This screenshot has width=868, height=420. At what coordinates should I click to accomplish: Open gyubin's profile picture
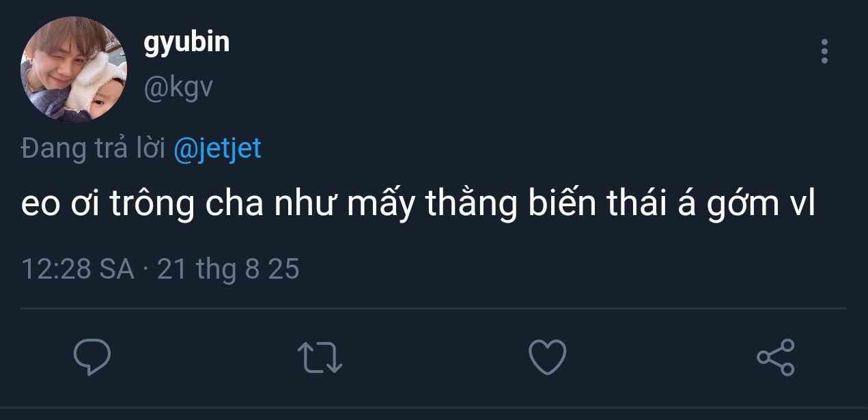[74, 70]
